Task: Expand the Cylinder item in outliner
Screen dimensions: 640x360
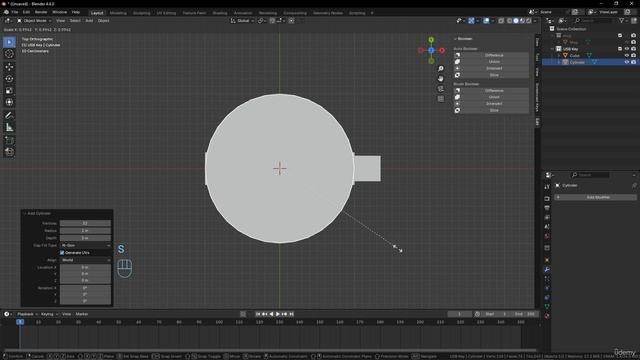Action: 559,62
